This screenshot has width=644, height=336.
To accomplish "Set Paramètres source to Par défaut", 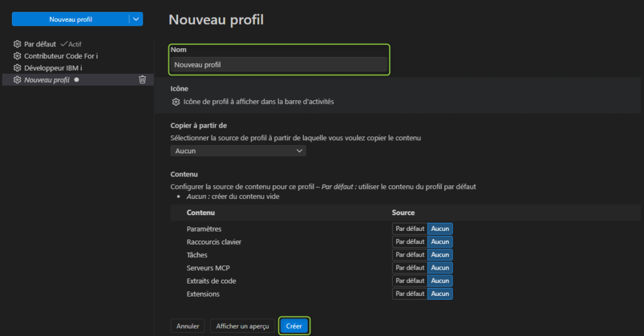I will pos(410,229).
